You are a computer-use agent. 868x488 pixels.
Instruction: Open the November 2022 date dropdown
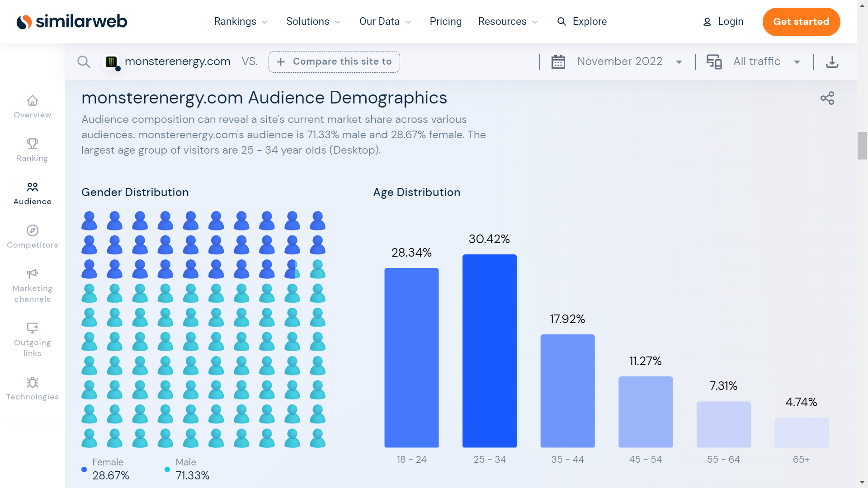coord(630,62)
